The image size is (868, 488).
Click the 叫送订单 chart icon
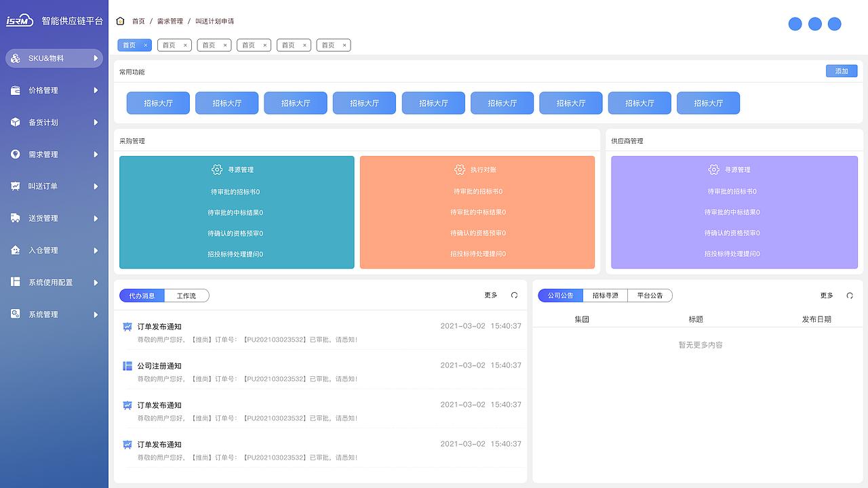pyautogui.click(x=15, y=186)
